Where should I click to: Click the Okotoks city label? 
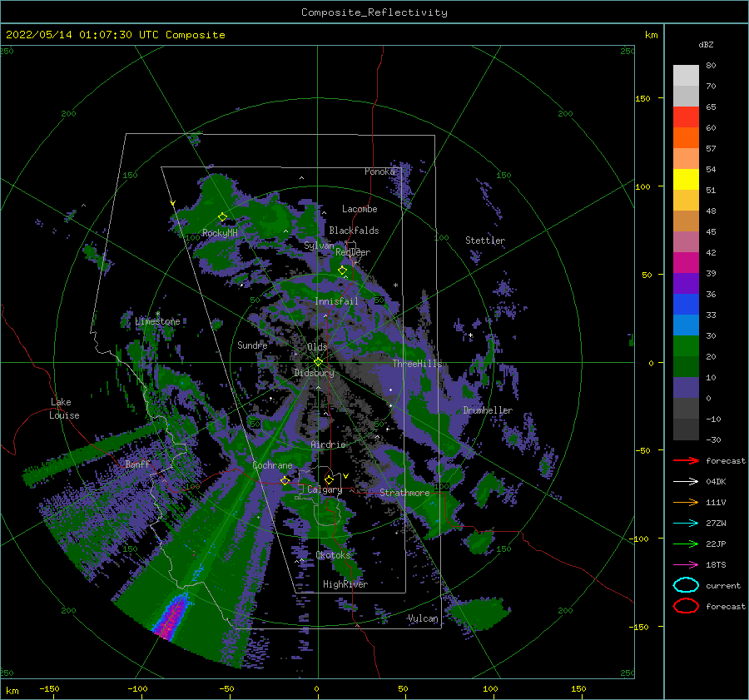333,555
